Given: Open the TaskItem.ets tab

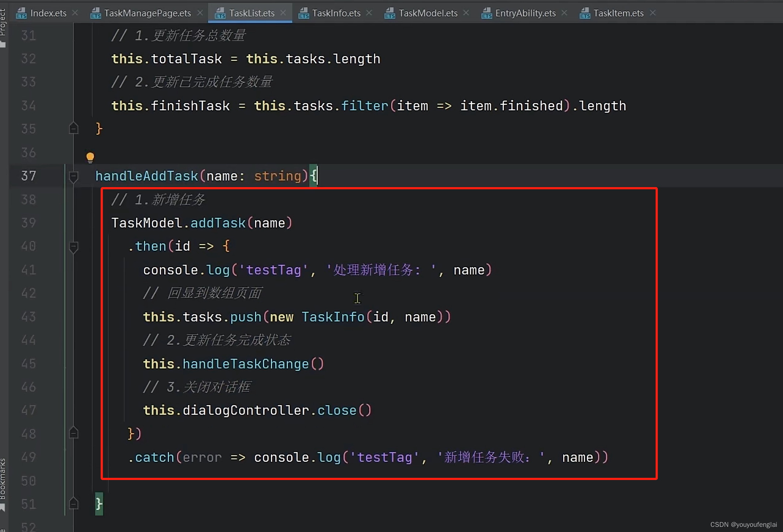Looking at the screenshot, I should [618, 13].
